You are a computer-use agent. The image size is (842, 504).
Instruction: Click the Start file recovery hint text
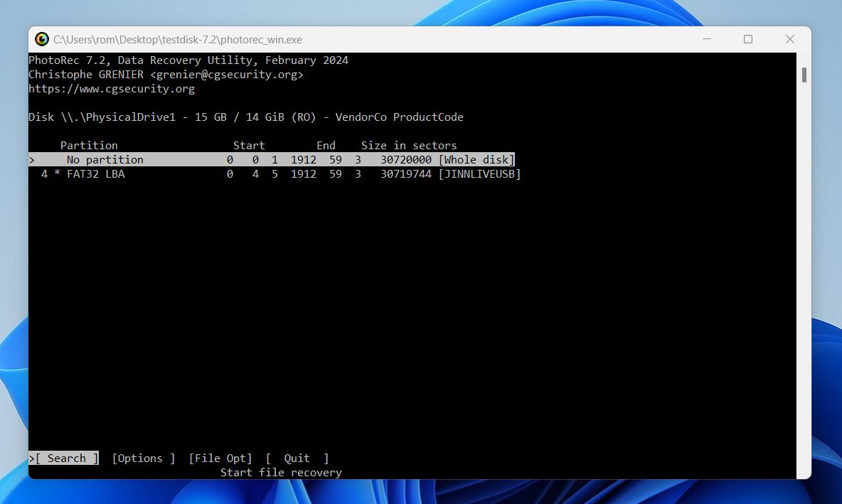[281, 472]
